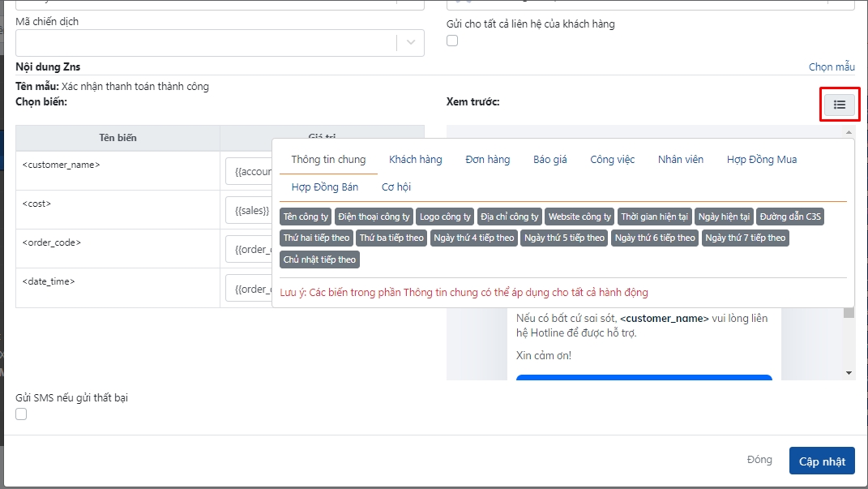Switch to the Hợp Đồng Mua tab
The image size is (868, 489).
[761, 160]
